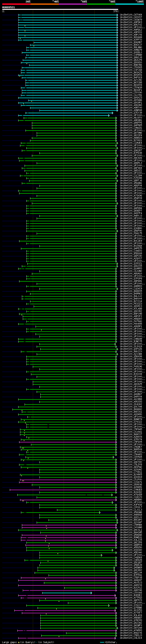Viewport: 146px width, 644px height.
Task: Open hit UniRef100_B9GMB7
Action: 131,42
